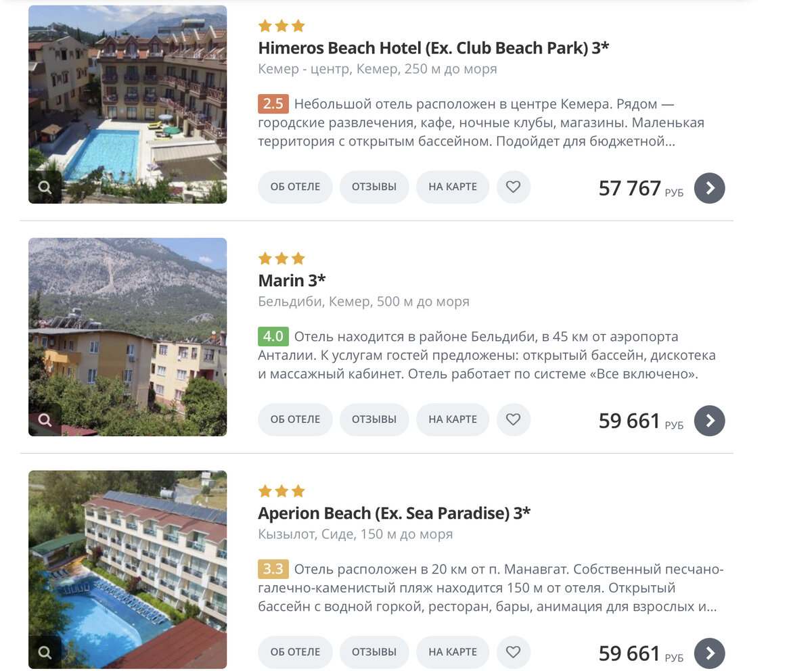Click magnifier icon on Aperion Beach photo

point(45,652)
